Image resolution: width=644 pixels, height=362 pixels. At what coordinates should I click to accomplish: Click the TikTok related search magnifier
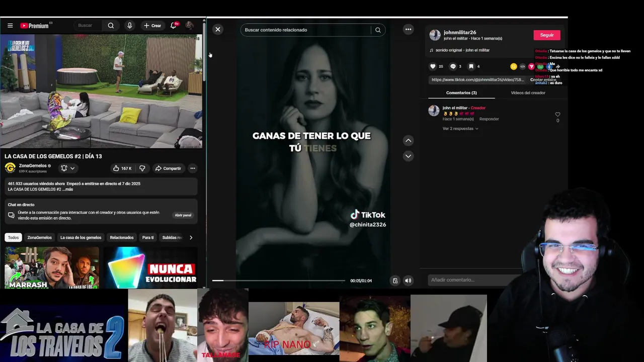pos(378,30)
